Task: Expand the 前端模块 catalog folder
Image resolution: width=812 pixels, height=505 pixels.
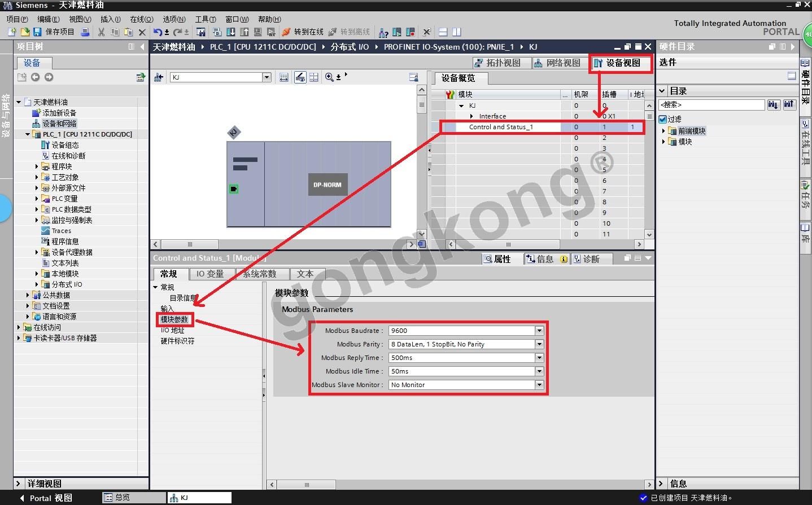Action: pyautogui.click(x=663, y=131)
